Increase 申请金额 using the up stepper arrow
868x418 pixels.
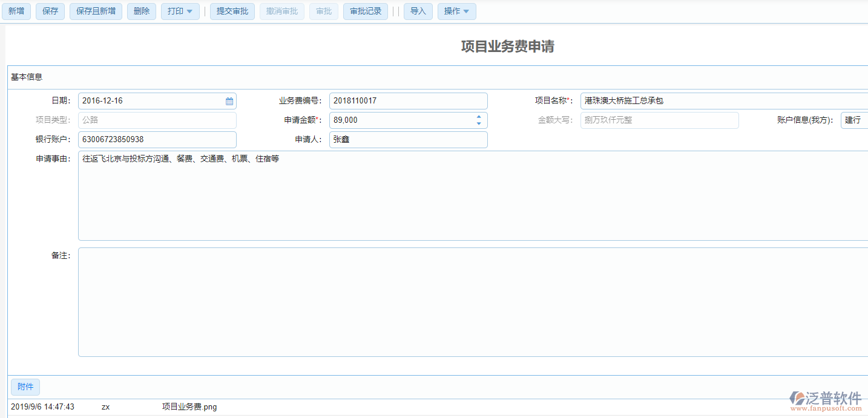[478, 117]
